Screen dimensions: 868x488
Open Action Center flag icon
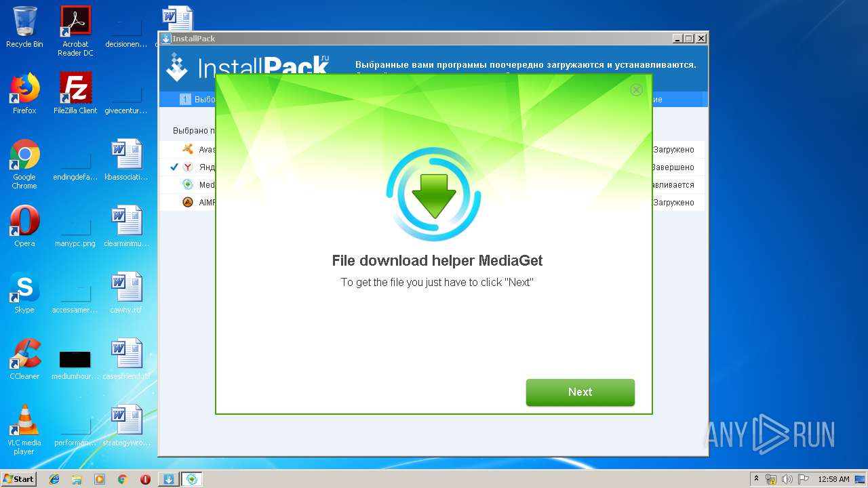point(804,479)
